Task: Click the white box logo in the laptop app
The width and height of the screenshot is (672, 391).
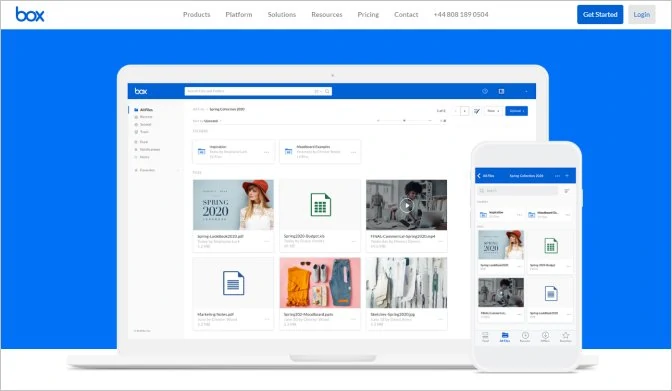Action: click(141, 91)
